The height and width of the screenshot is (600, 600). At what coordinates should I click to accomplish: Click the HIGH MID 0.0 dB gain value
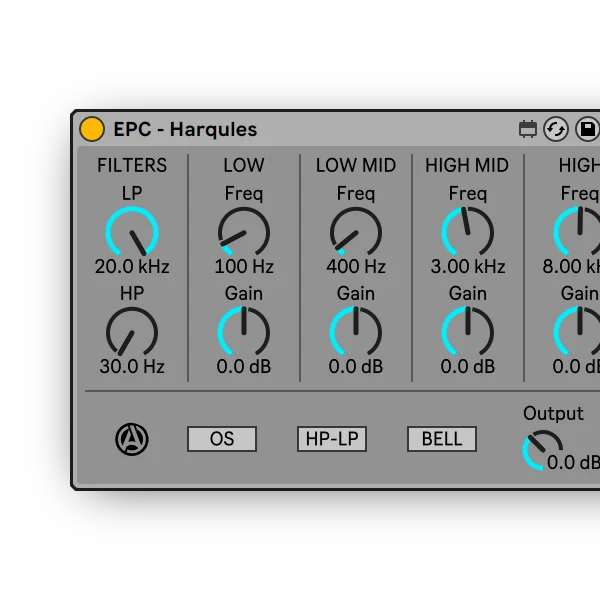(x=468, y=367)
